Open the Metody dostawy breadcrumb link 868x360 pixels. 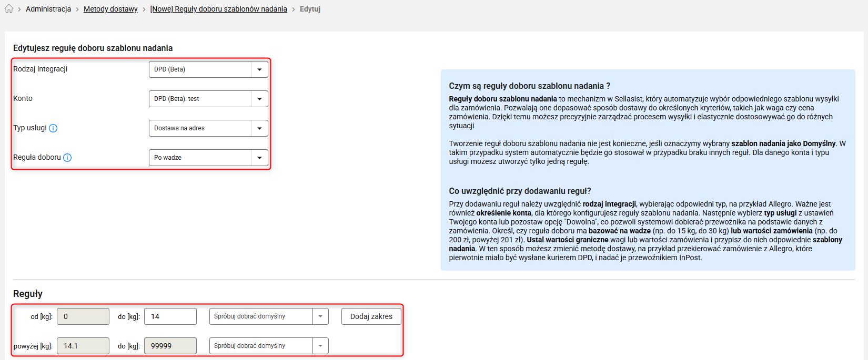coord(110,9)
